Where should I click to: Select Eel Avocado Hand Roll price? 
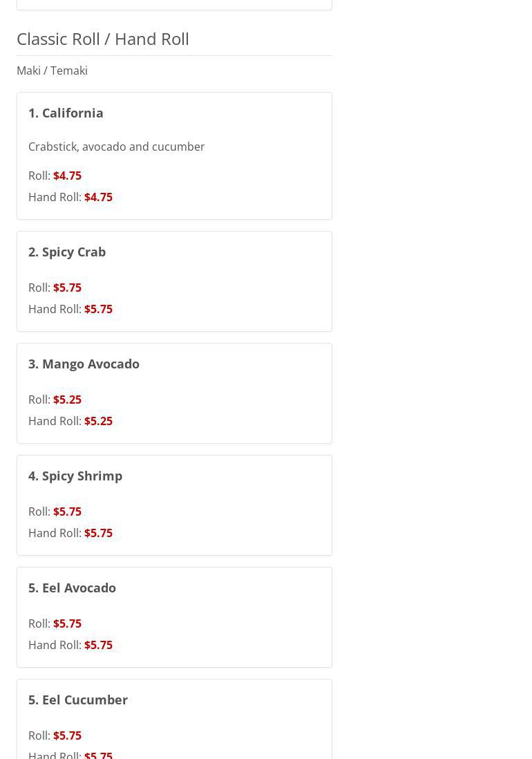point(98,645)
